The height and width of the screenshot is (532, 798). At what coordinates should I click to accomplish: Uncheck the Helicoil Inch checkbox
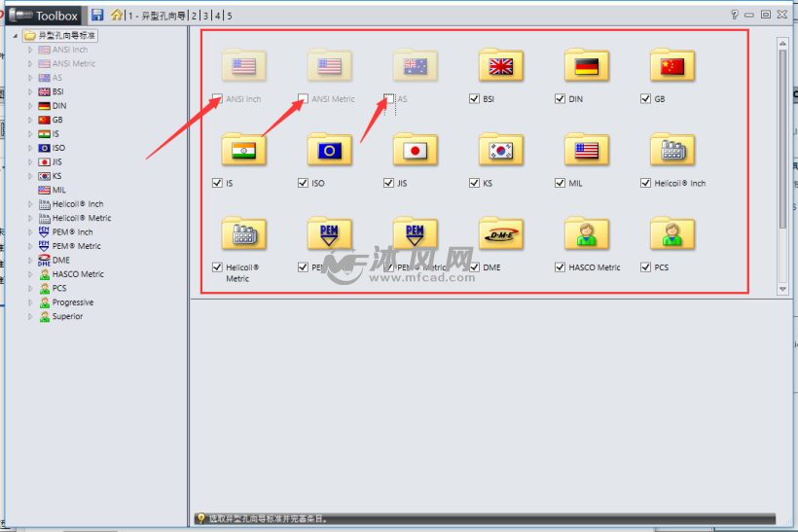[x=646, y=183]
